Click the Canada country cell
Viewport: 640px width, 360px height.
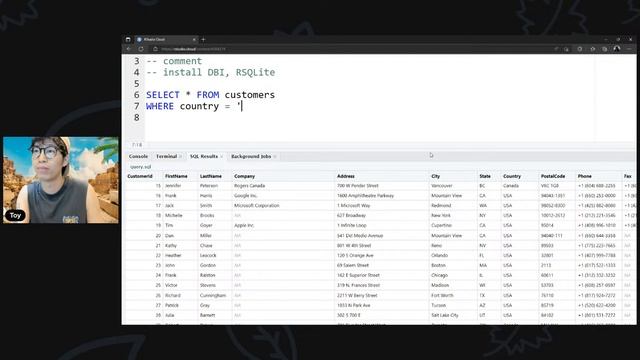511,186
